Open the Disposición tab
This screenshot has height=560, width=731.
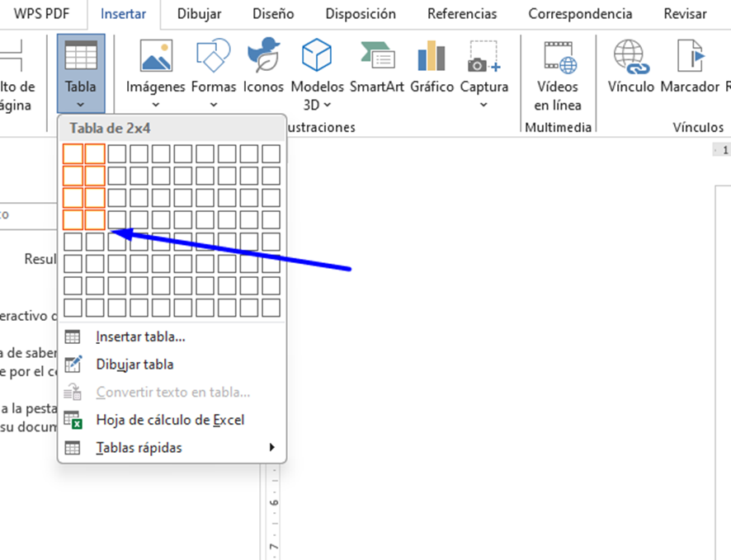pos(361,14)
